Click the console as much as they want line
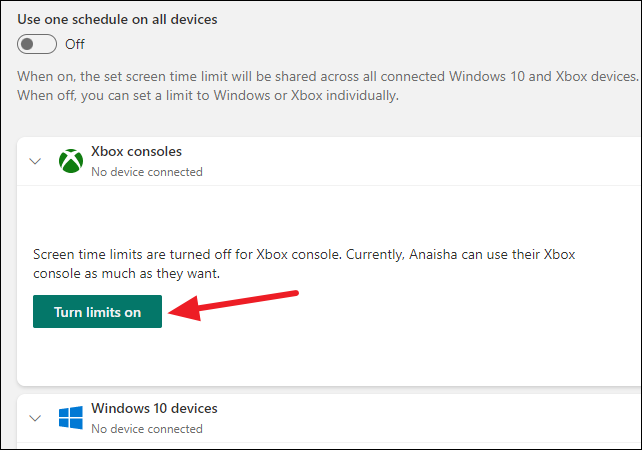This screenshot has width=642, height=450. point(127,274)
